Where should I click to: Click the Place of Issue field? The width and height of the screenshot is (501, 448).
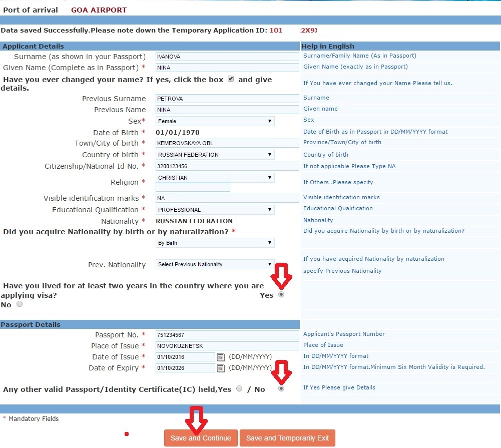(227, 346)
